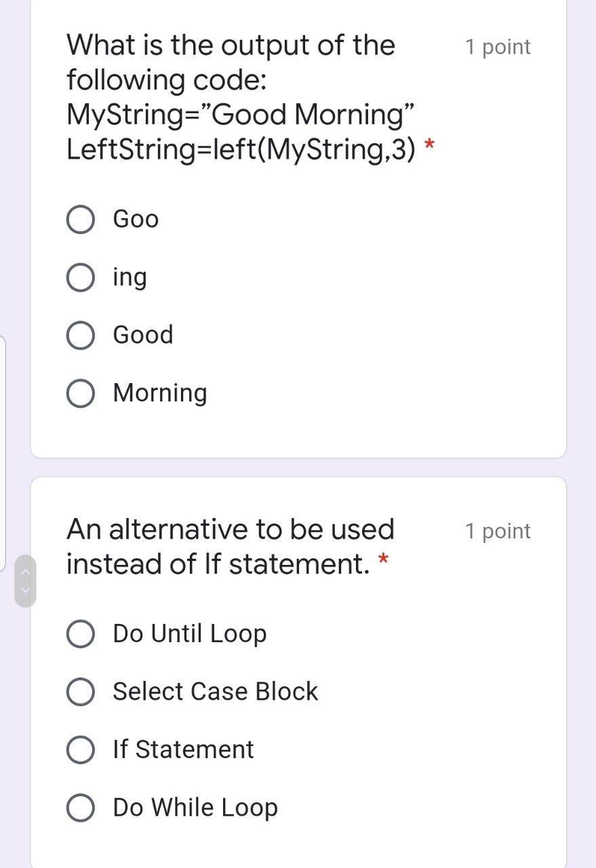Select the 'Goo' radio button
This screenshot has width=596, height=868.
81,220
